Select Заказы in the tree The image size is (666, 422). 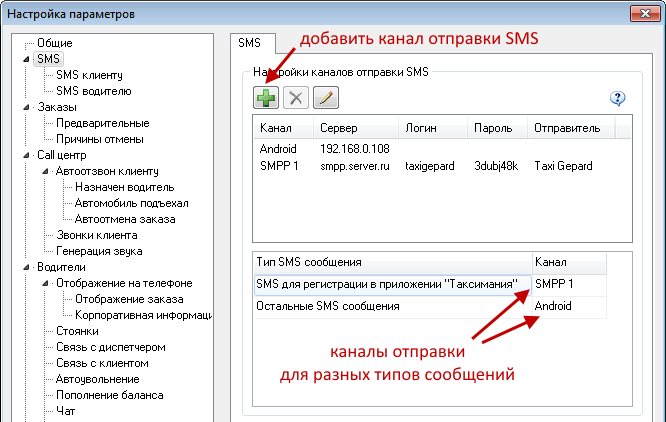coord(57,107)
